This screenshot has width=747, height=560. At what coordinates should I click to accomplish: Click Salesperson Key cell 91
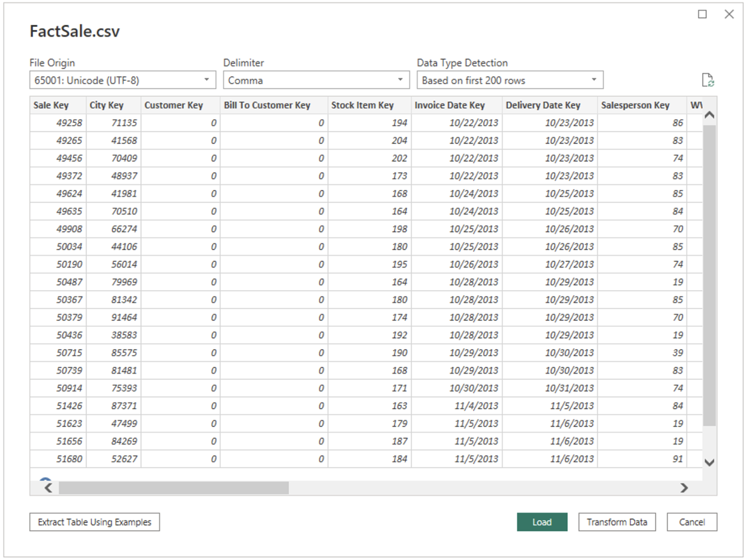point(642,459)
